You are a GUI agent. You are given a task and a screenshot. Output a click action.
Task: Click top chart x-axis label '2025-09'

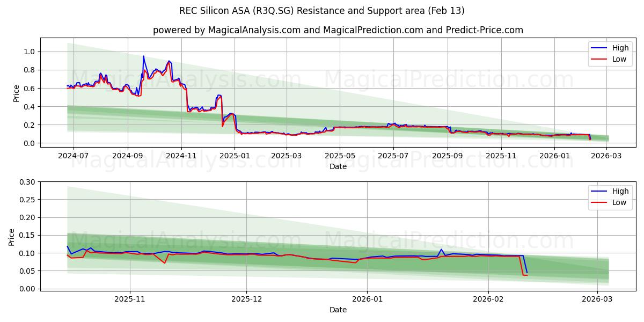click(x=448, y=156)
